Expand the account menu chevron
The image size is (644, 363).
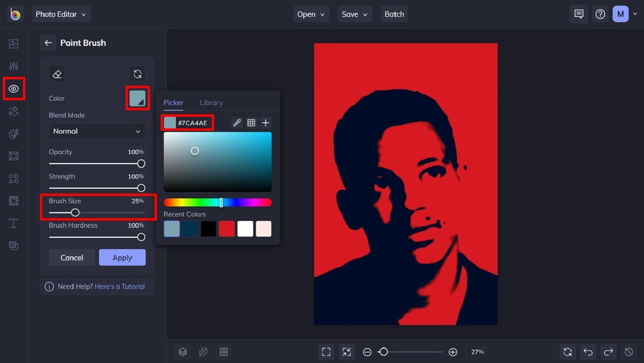(x=635, y=14)
